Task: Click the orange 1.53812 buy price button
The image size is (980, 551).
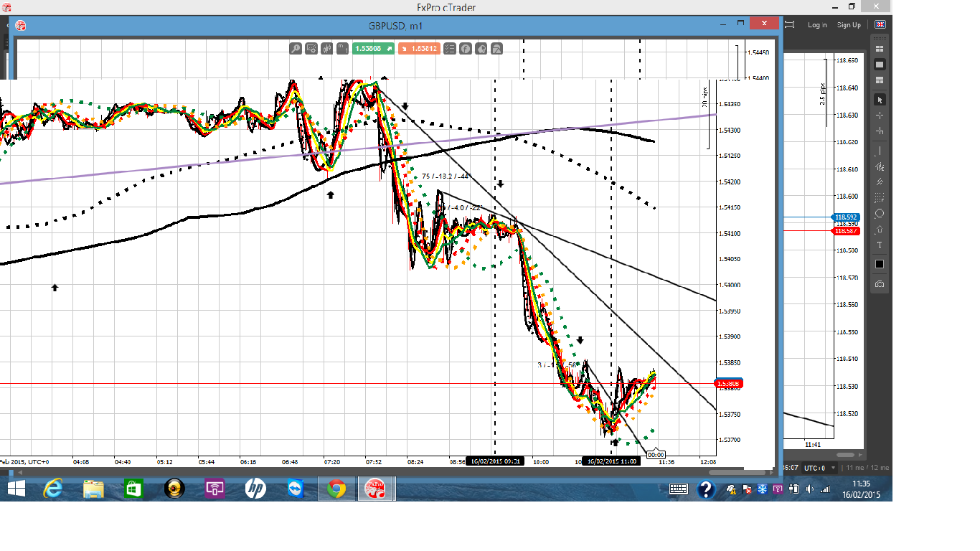Action: click(419, 49)
